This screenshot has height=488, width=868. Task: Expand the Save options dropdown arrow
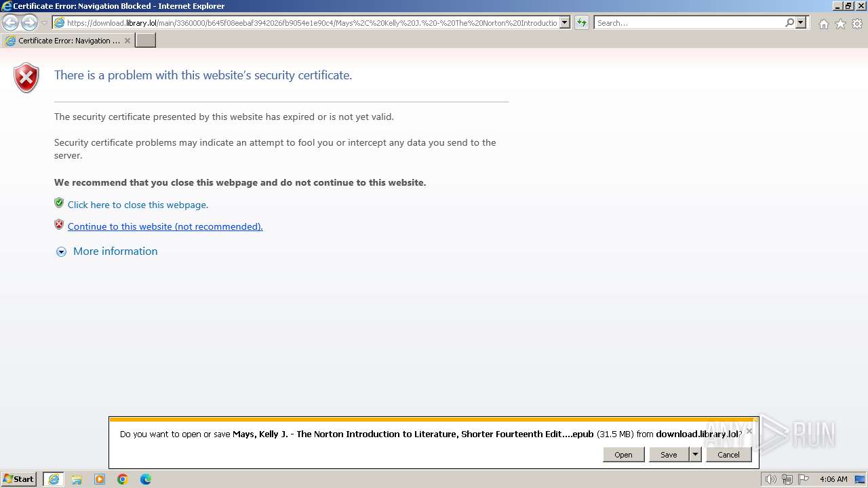point(695,455)
